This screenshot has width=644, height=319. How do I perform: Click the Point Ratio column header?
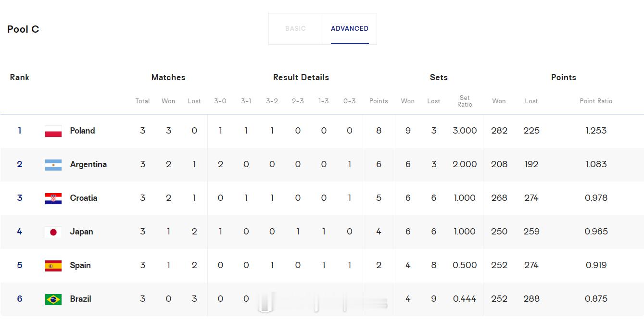[596, 101]
